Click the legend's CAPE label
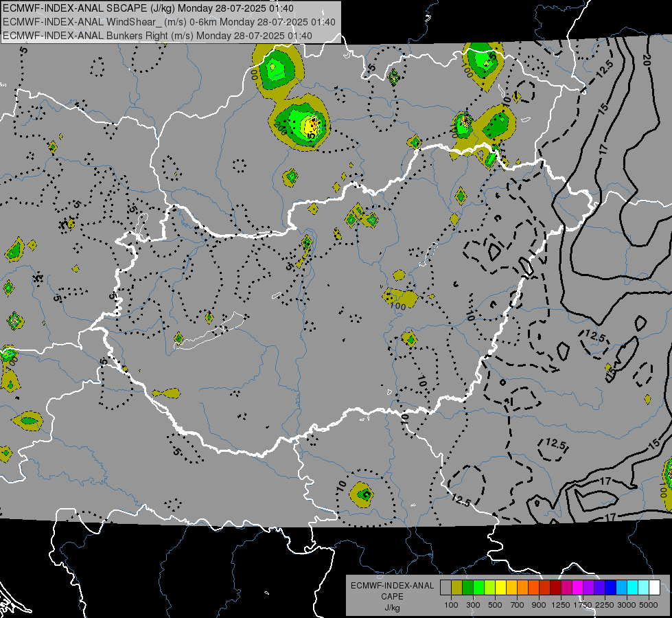Viewport: 672px width, 618px height. (x=392, y=597)
